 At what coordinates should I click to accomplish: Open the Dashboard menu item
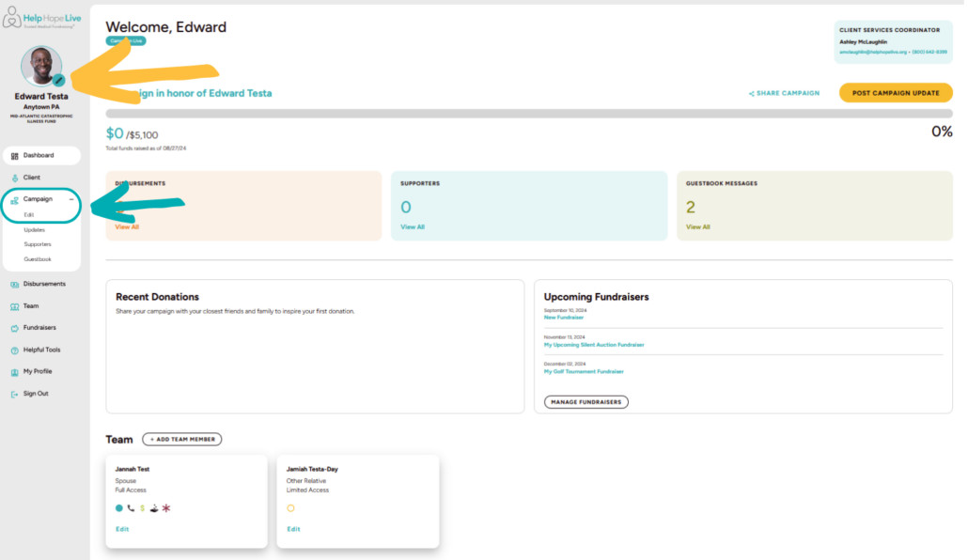pos(41,156)
